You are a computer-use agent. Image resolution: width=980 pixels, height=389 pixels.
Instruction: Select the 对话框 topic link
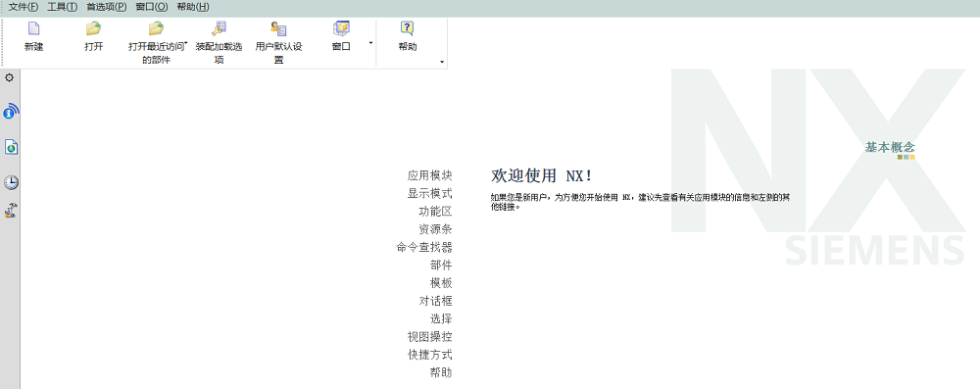(436, 301)
